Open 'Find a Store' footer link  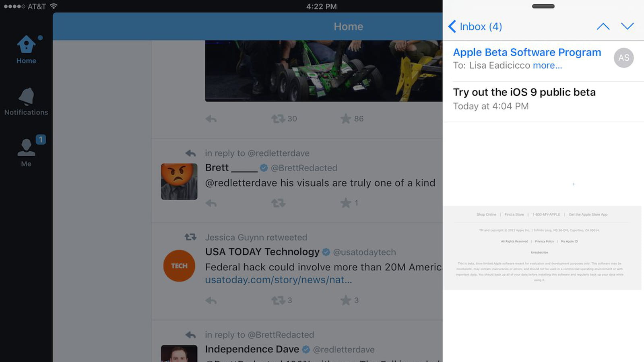[514, 214]
